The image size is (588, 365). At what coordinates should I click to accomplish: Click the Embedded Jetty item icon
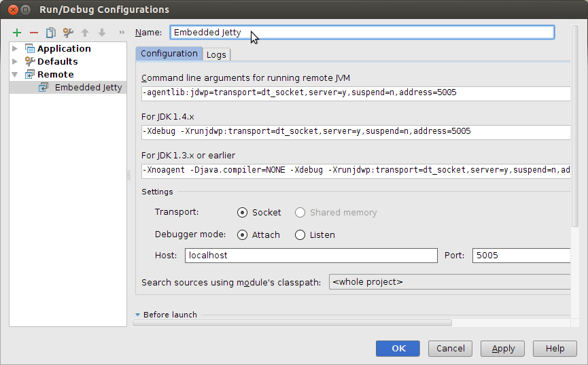pos(44,88)
